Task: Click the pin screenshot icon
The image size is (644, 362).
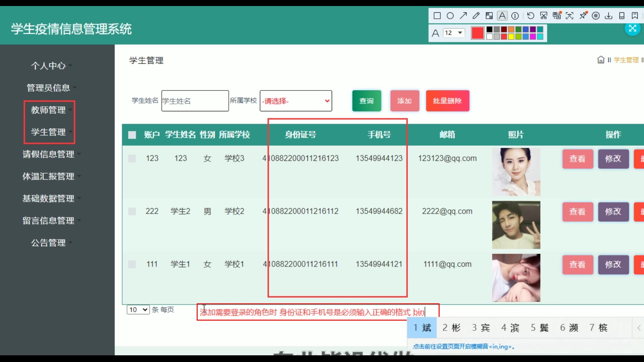Action: point(583,16)
